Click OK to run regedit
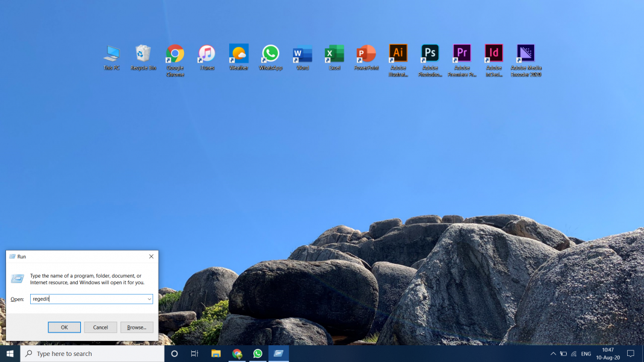 [64, 327]
